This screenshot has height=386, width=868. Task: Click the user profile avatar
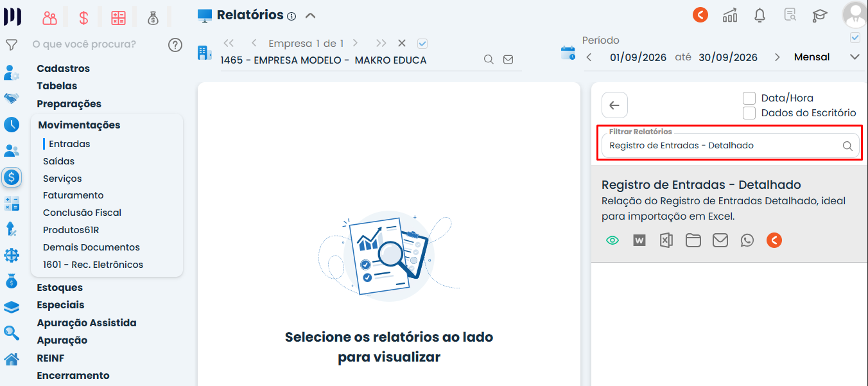point(855,14)
